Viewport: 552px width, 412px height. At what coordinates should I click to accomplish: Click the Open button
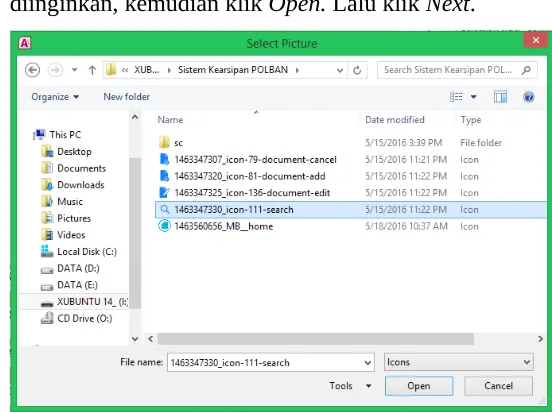[419, 386]
